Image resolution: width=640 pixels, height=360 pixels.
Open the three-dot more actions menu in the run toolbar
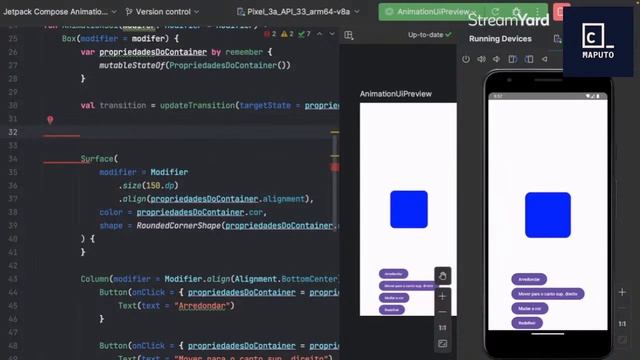tap(538, 12)
